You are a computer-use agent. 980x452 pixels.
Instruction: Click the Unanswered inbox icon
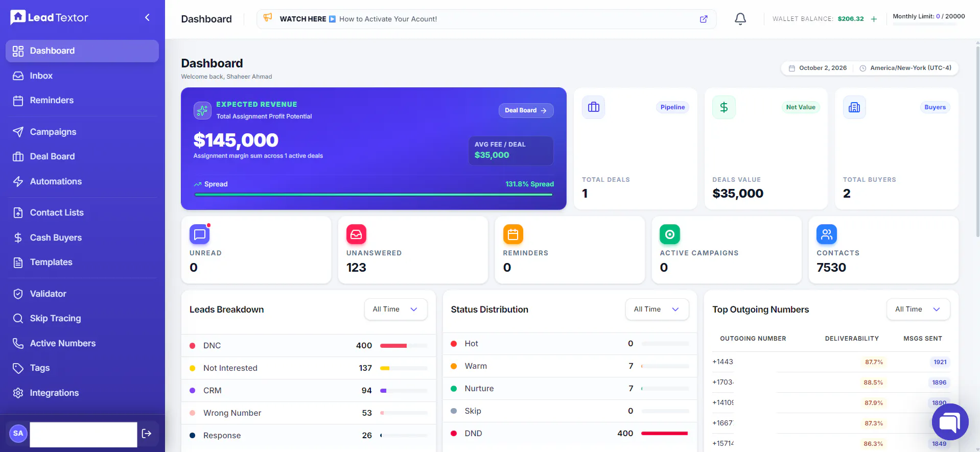coord(356,234)
